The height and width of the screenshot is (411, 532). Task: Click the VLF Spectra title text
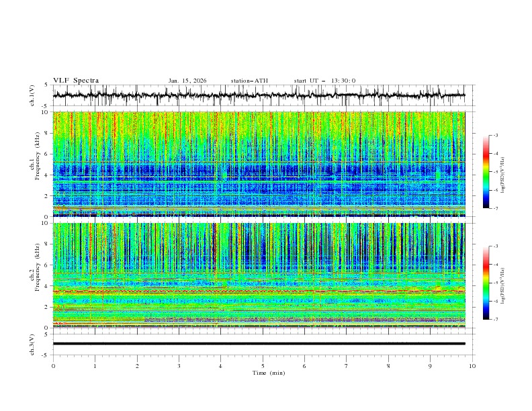(x=76, y=81)
